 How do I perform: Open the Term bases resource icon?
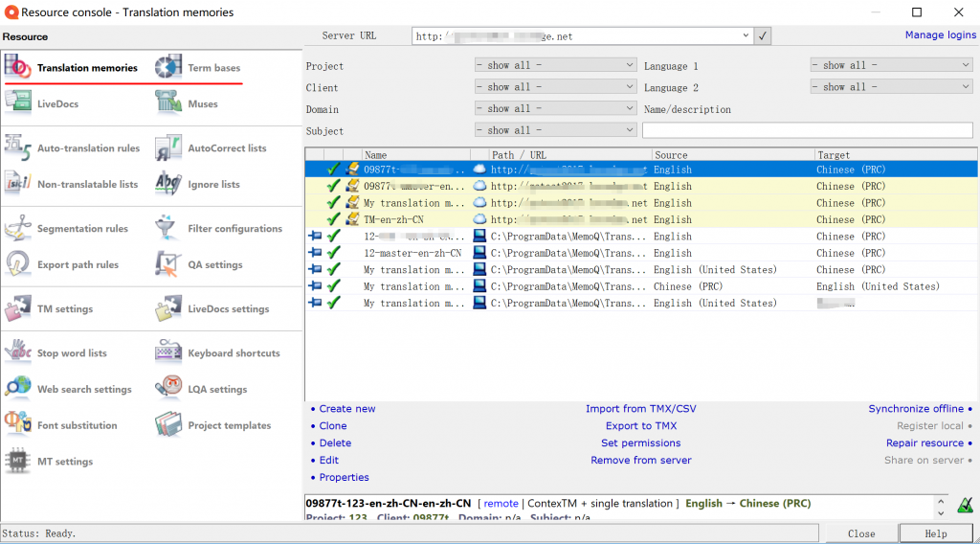(169, 67)
